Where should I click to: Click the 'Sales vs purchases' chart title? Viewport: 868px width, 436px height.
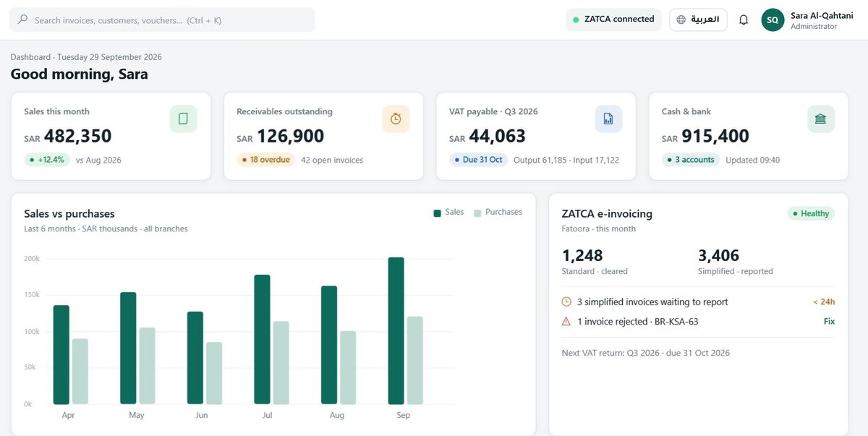pyautogui.click(x=69, y=213)
